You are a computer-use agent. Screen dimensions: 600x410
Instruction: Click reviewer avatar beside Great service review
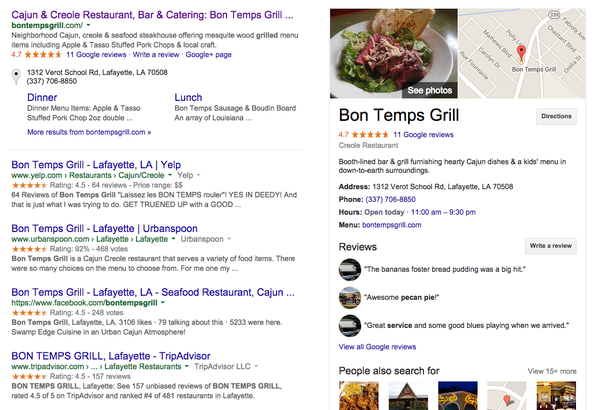coord(350,325)
